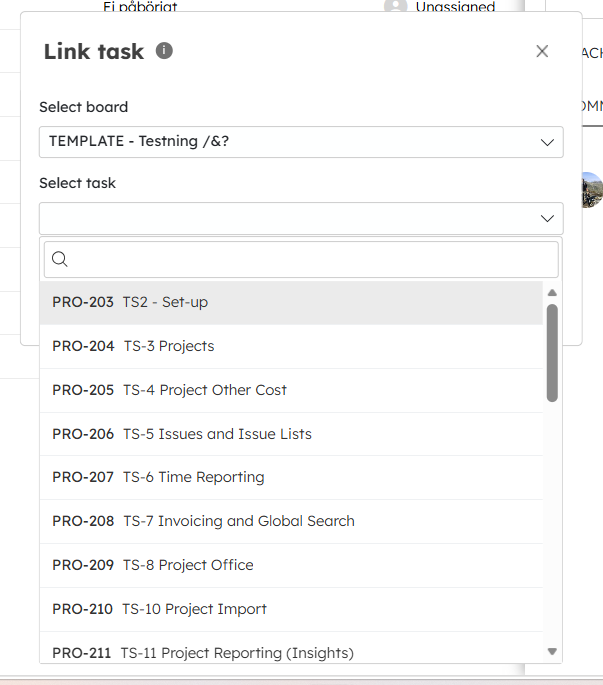Click the scroll up arrow in task list
The image size is (603, 685).
click(552, 293)
